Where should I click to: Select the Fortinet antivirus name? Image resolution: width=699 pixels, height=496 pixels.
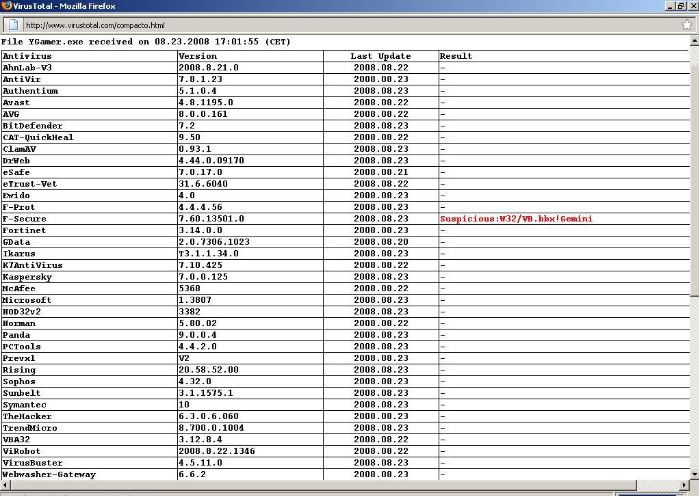pyautogui.click(x=24, y=230)
